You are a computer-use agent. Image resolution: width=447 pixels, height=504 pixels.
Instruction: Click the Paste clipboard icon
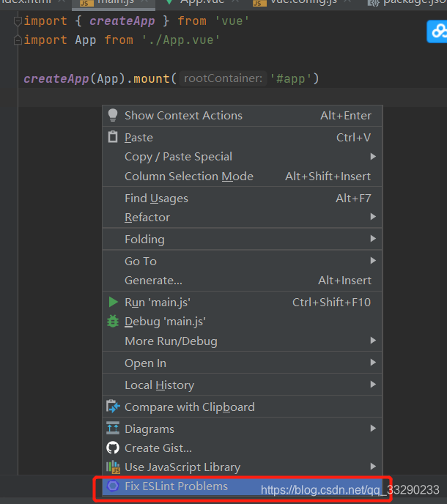pos(113,137)
